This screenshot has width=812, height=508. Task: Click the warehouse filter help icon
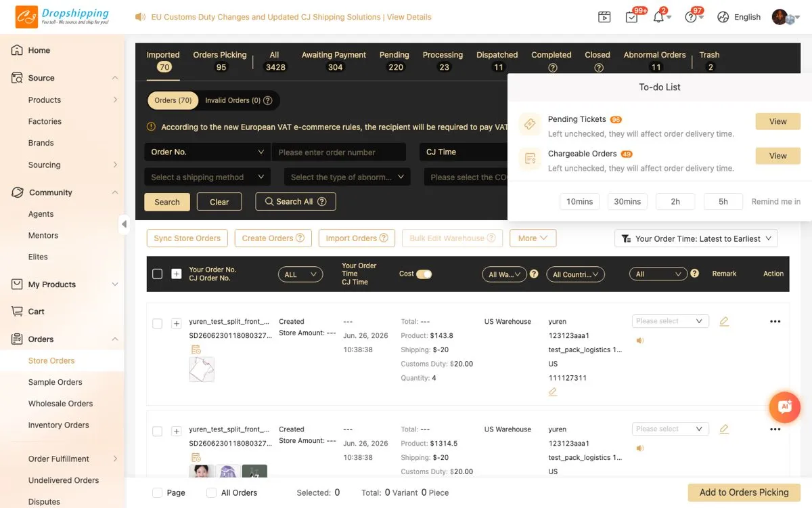click(x=534, y=274)
